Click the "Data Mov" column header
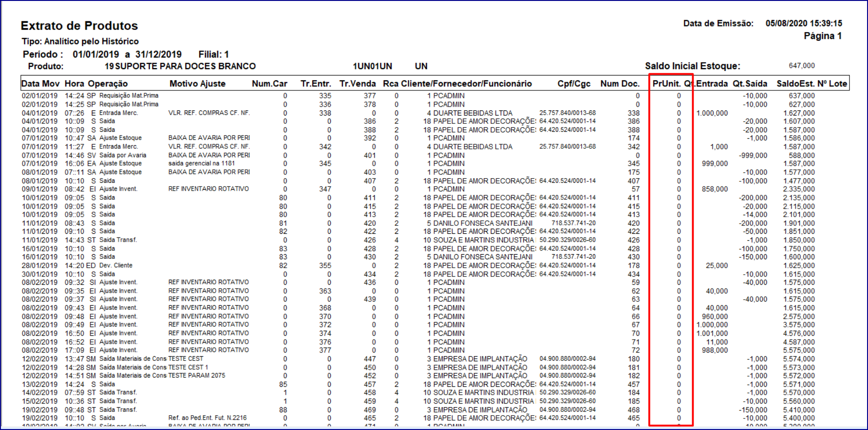The image size is (868, 430). point(40,83)
